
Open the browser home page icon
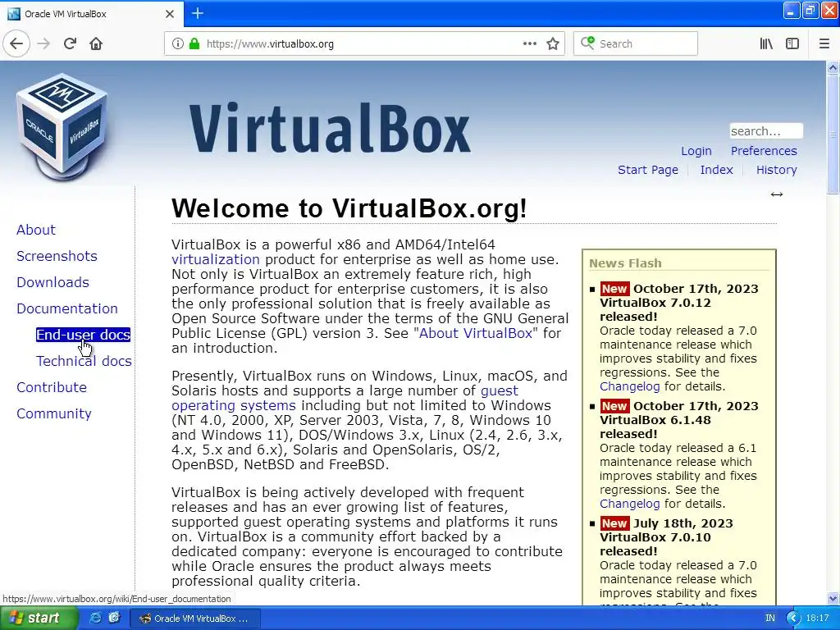click(x=96, y=43)
